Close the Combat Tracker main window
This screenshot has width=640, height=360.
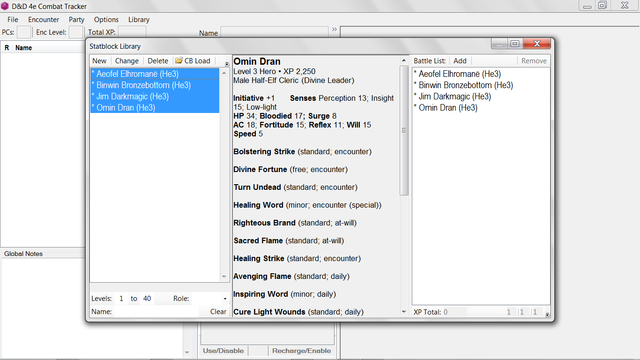coord(624,5)
